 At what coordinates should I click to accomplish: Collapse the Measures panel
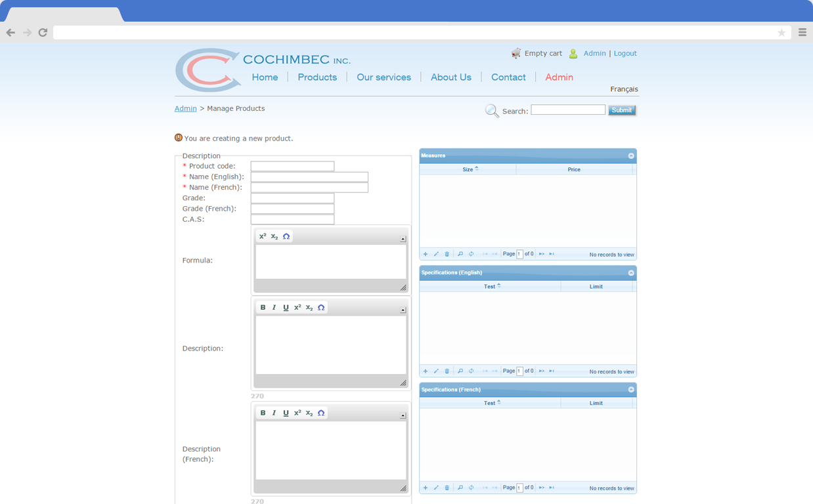(x=630, y=156)
